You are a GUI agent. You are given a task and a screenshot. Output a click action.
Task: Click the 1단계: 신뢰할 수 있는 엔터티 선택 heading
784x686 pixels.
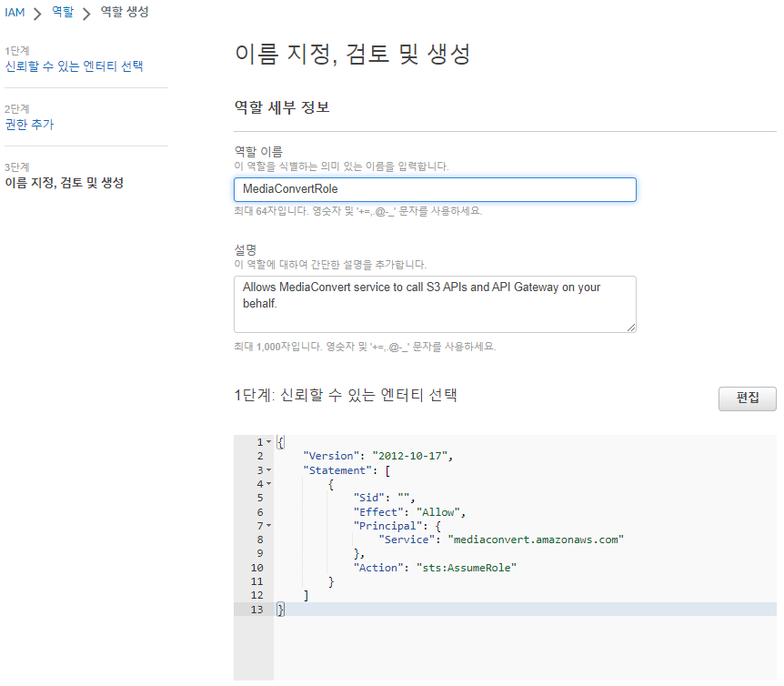tap(346, 395)
